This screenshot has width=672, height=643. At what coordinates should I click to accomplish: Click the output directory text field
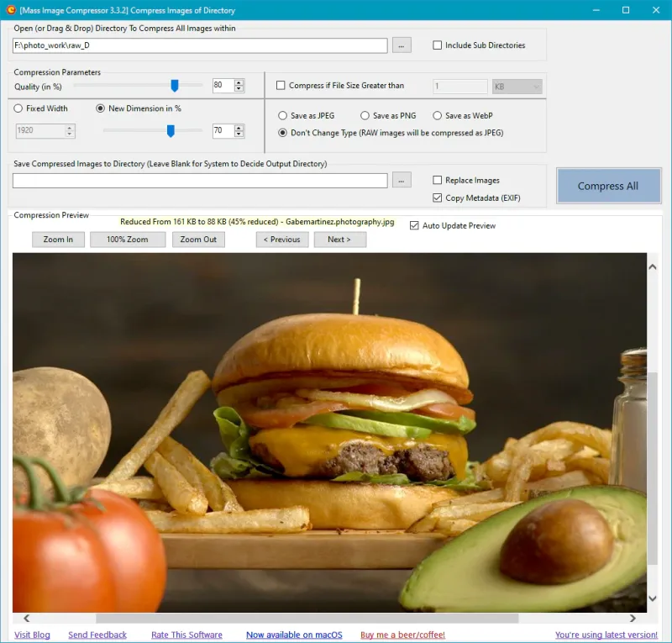click(200, 181)
